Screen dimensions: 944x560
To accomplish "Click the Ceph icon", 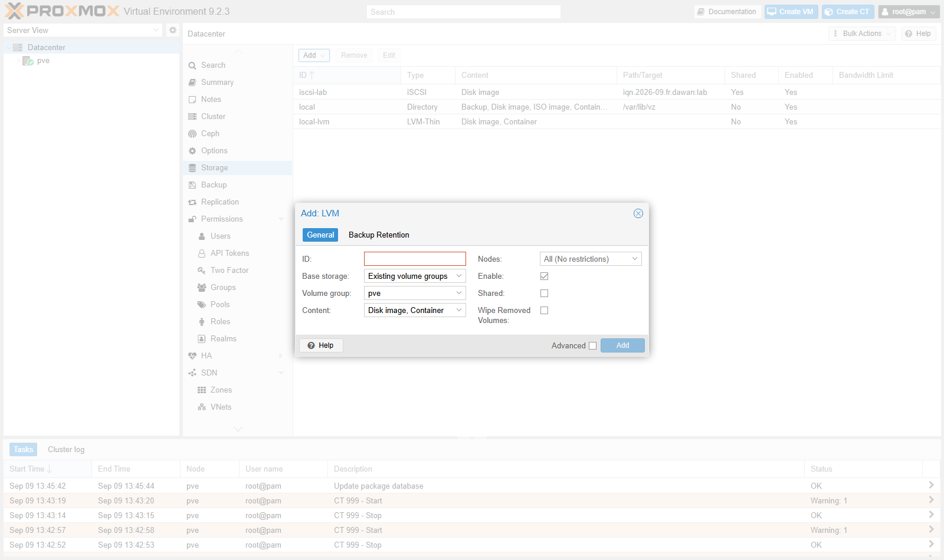I will (x=192, y=134).
